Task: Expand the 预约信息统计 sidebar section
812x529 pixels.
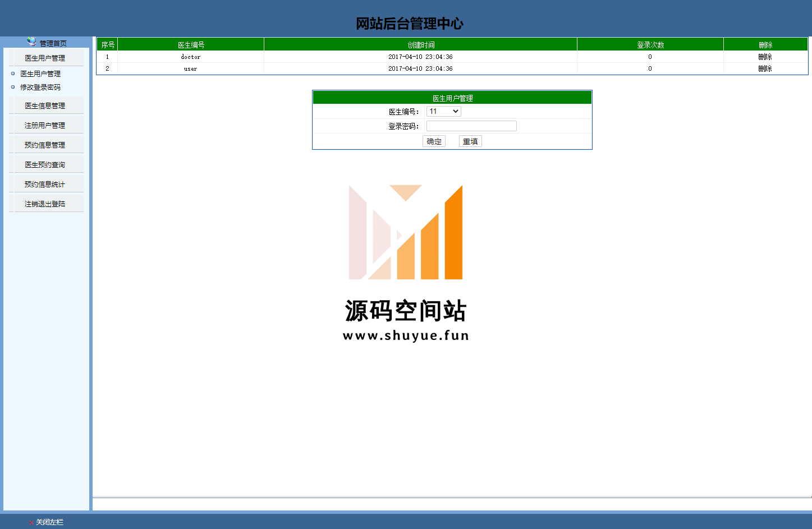Action: click(45, 184)
